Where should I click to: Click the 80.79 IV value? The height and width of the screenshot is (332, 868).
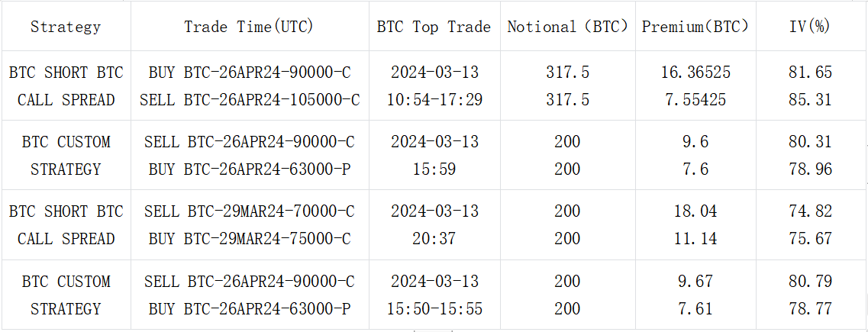[809, 282]
